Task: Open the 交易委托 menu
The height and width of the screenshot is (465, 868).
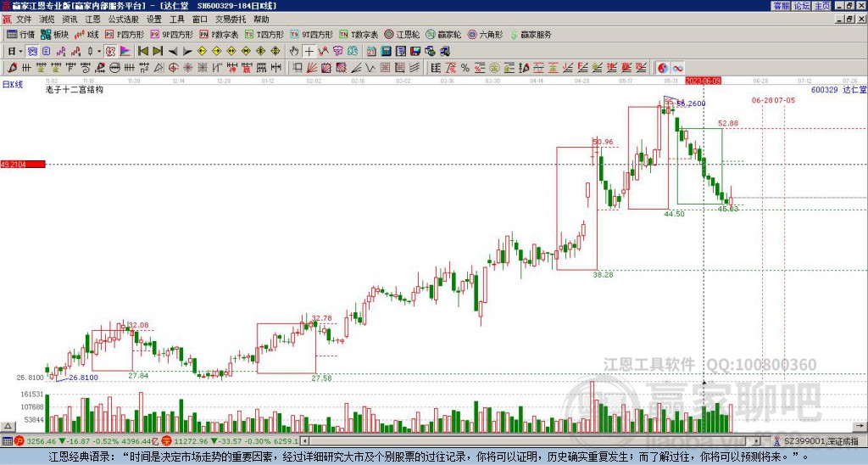Action: pos(231,20)
